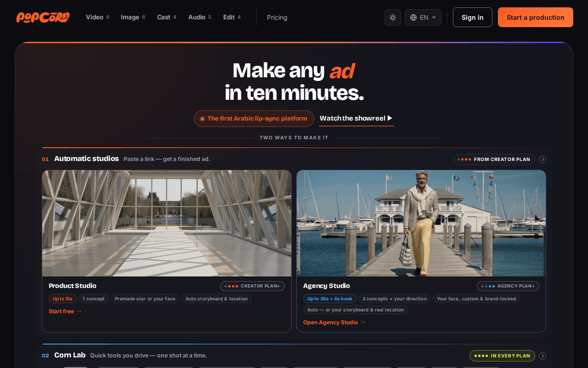Viewport: 588px width, 368px height.
Task: Click Auto — or your storyboard tag
Action: (x=356, y=310)
